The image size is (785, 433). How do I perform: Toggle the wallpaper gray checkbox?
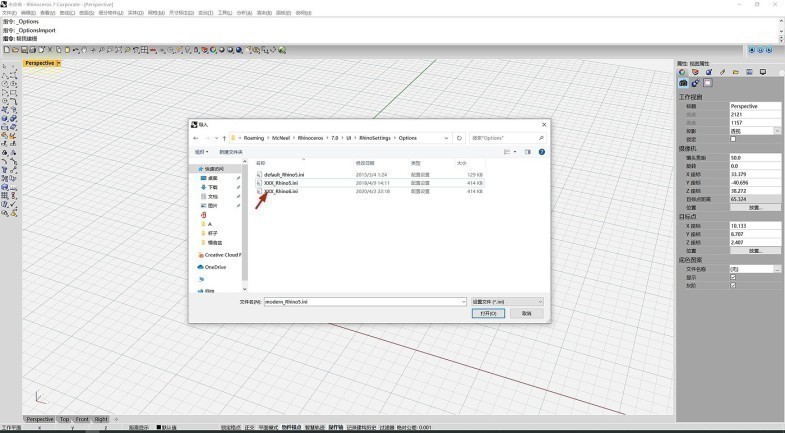pyautogui.click(x=733, y=285)
